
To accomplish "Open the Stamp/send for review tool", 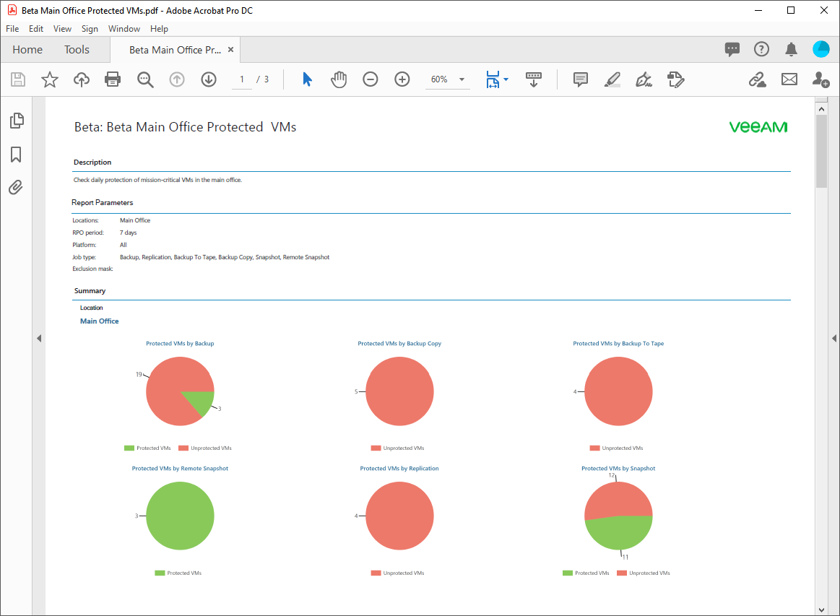I will (675, 80).
